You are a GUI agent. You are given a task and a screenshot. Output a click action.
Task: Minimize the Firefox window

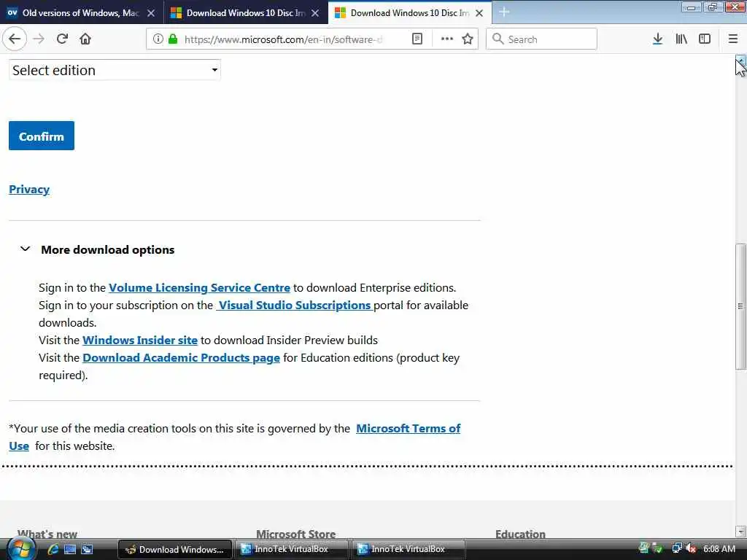click(x=691, y=7)
